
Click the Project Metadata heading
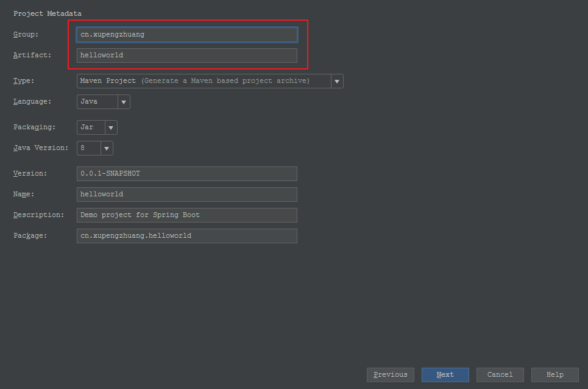pyautogui.click(x=48, y=13)
